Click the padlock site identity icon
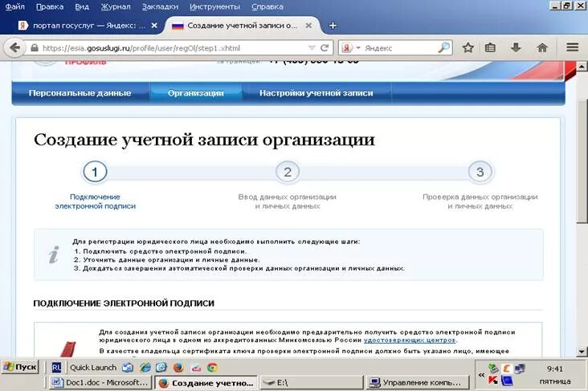 [x=34, y=47]
